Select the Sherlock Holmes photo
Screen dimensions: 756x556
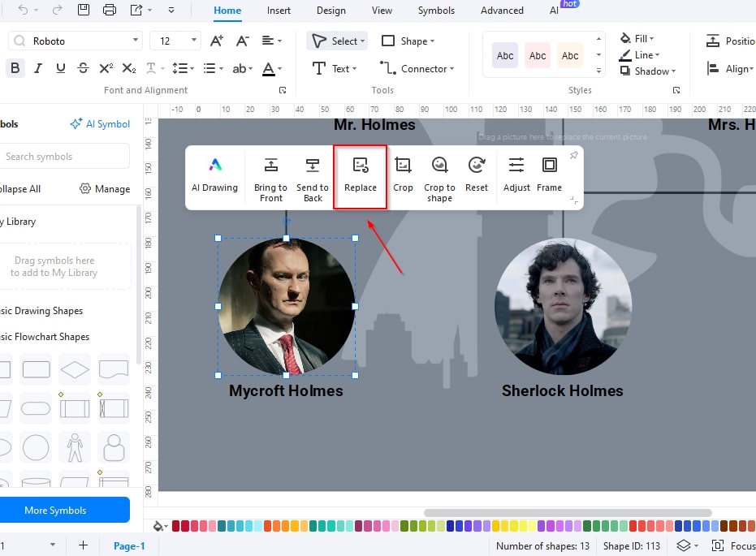563,307
